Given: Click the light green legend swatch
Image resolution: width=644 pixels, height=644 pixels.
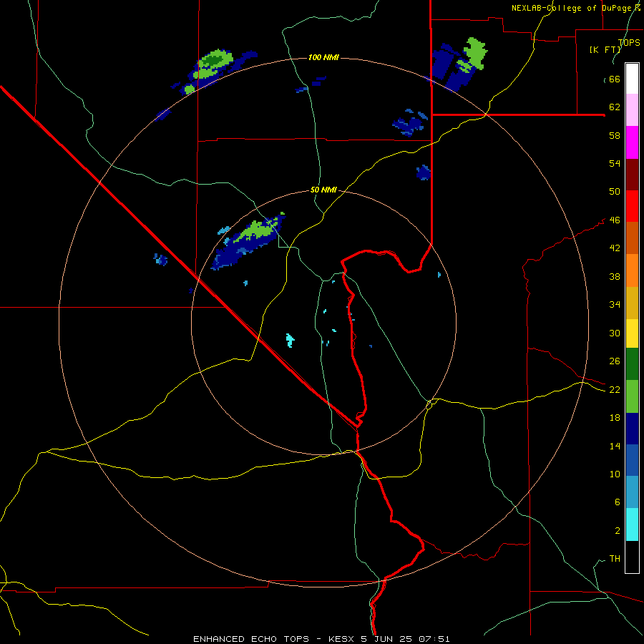Looking at the screenshot, I should pos(632,396).
